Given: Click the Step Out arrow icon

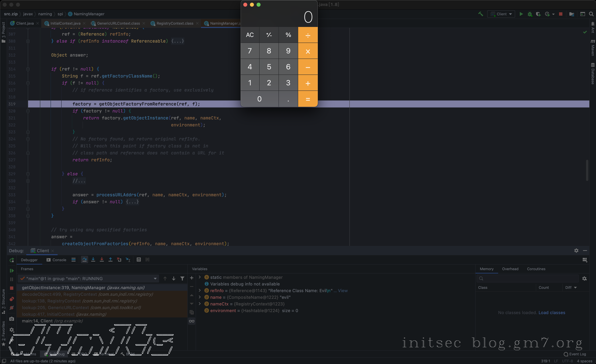Looking at the screenshot, I should pos(110,260).
